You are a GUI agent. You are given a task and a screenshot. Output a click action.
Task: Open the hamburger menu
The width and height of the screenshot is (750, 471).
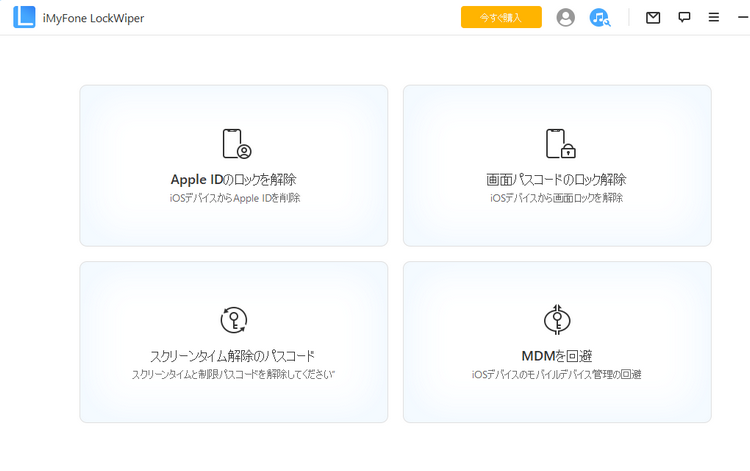pos(714,18)
